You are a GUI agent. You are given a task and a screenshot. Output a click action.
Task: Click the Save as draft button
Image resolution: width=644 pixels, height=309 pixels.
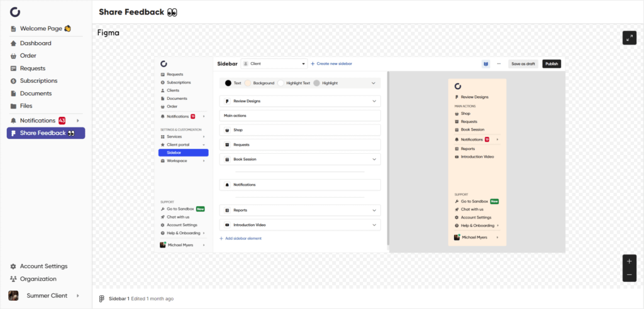(x=523, y=63)
